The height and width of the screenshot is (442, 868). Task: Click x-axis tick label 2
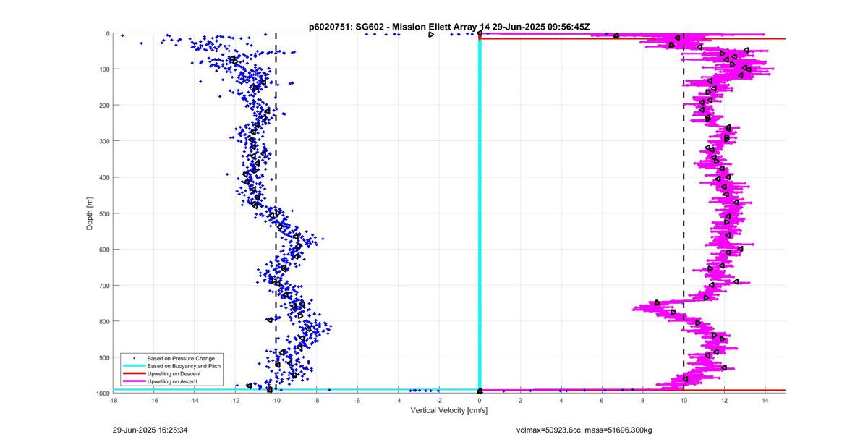click(520, 399)
